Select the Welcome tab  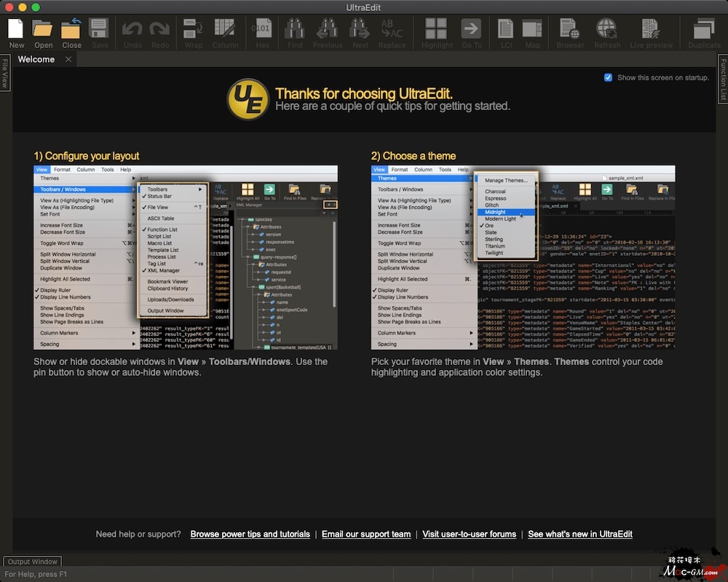coord(36,60)
